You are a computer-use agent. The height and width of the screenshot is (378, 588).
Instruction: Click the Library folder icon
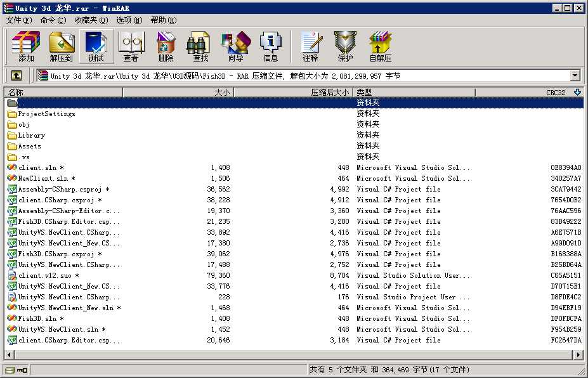point(12,135)
